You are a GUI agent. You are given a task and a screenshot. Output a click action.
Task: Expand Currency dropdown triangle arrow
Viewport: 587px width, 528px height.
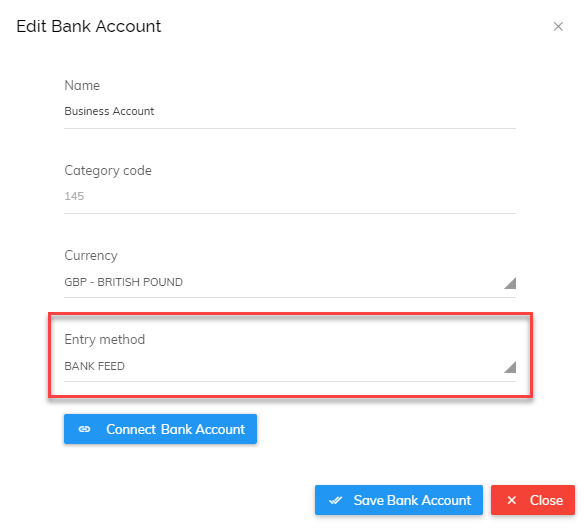(510, 283)
